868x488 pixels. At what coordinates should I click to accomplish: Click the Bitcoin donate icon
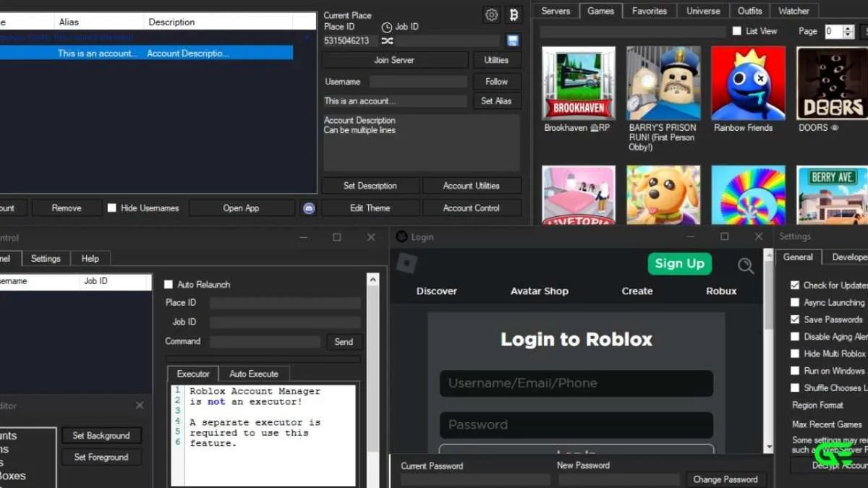click(514, 14)
